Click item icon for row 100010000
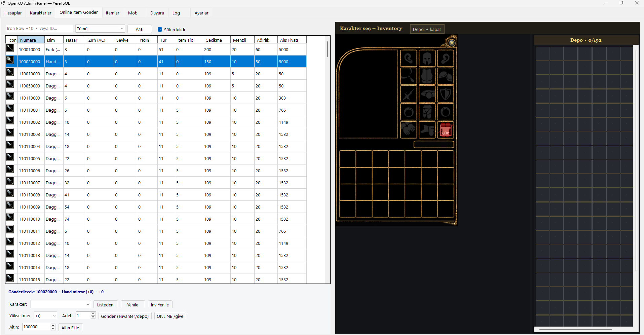The height and width of the screenshot is (335, 644). (10, 48)
